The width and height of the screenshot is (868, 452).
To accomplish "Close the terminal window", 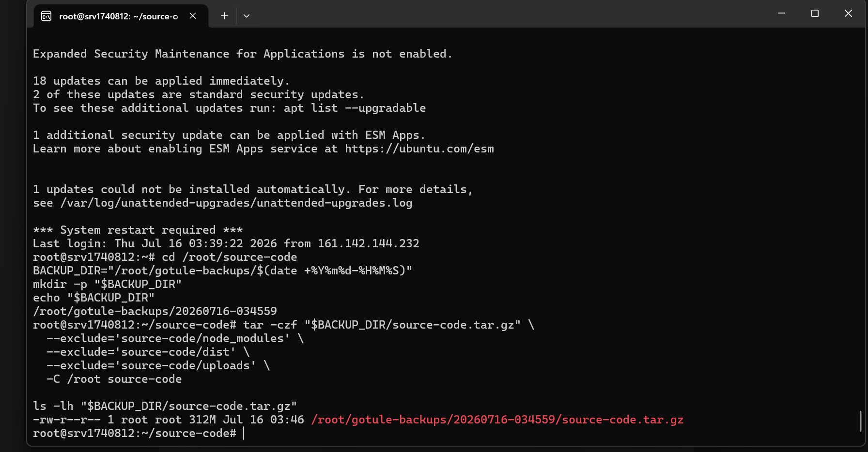I will [848, 14].
